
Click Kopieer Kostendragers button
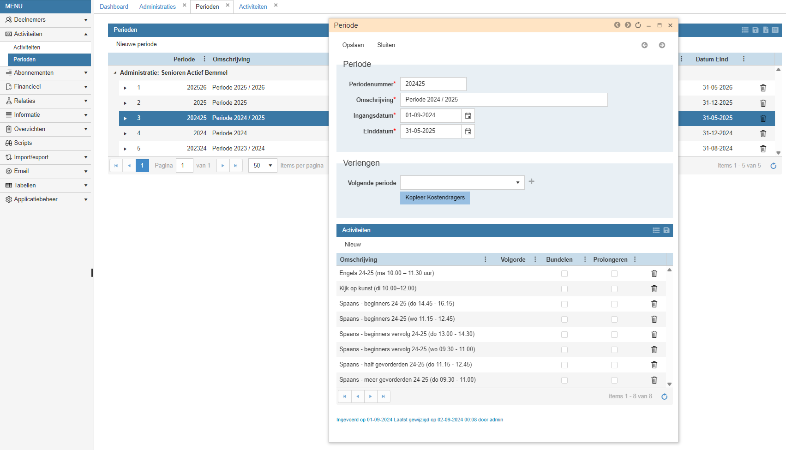tap(434, 197)
